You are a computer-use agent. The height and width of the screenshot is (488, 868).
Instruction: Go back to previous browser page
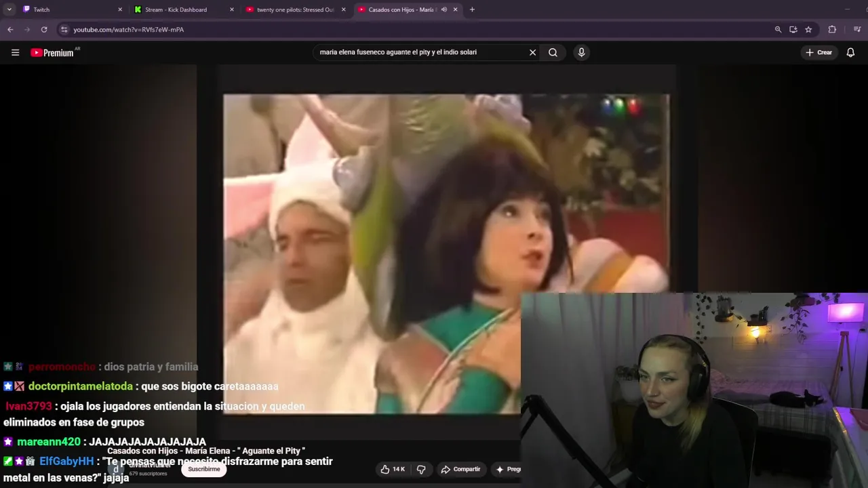coord(10,29)
